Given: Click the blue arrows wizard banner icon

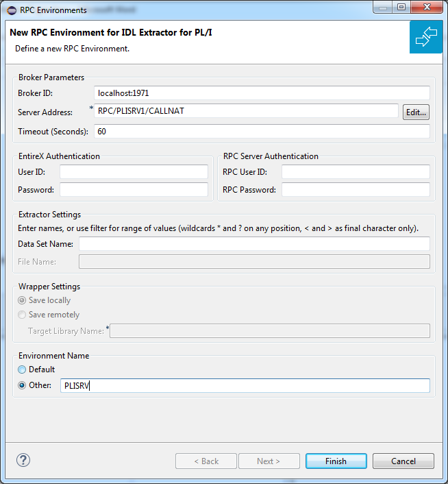Looking at the screenshot, I should coord(426,37).
